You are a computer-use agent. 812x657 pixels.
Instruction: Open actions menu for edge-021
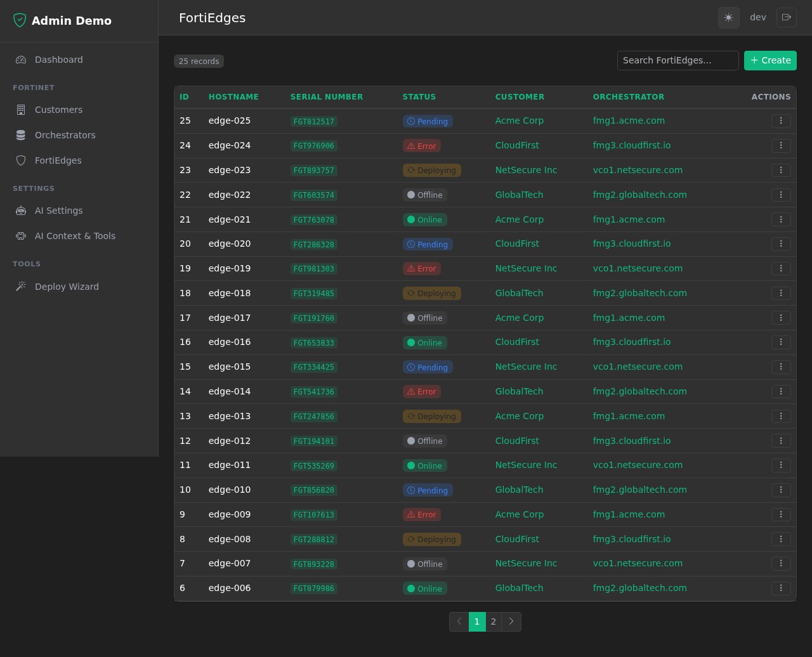pos(781,219)
